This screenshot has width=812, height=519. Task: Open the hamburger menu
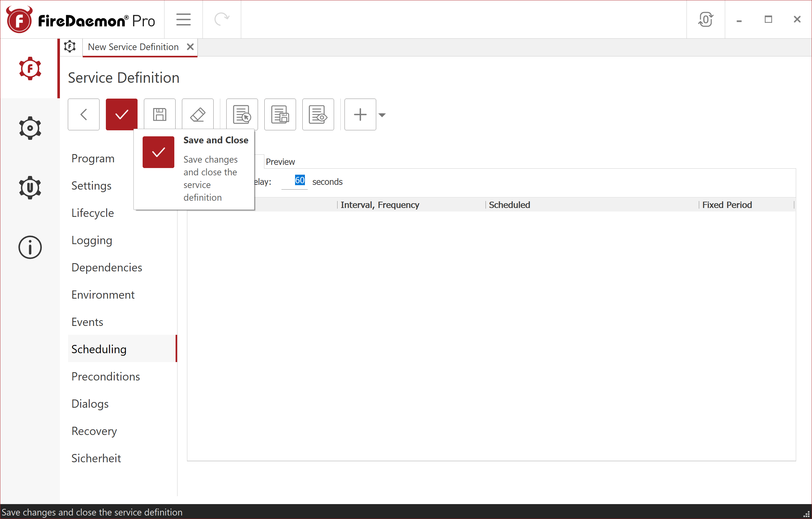(183, 19)
